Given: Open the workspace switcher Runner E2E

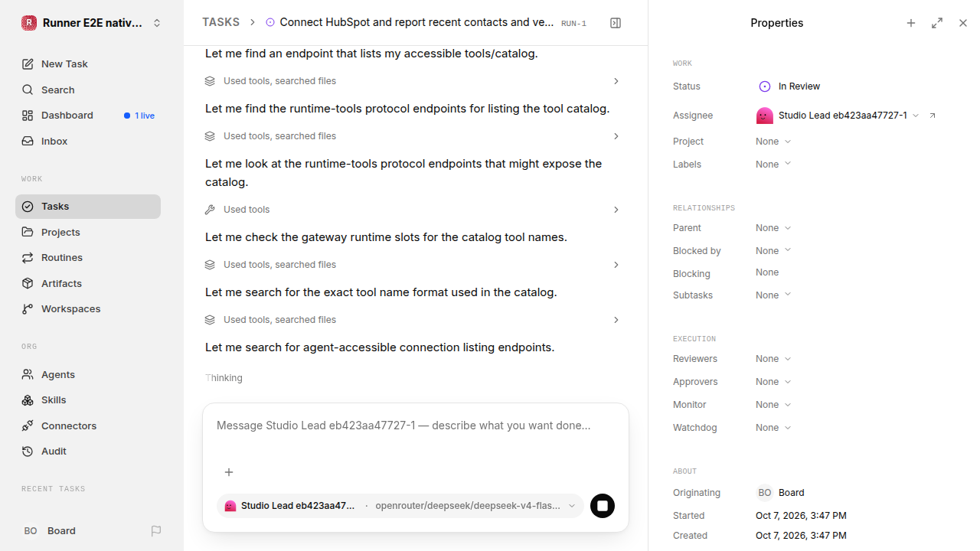Looking at the screenshot, I should [x=92, y=23].
